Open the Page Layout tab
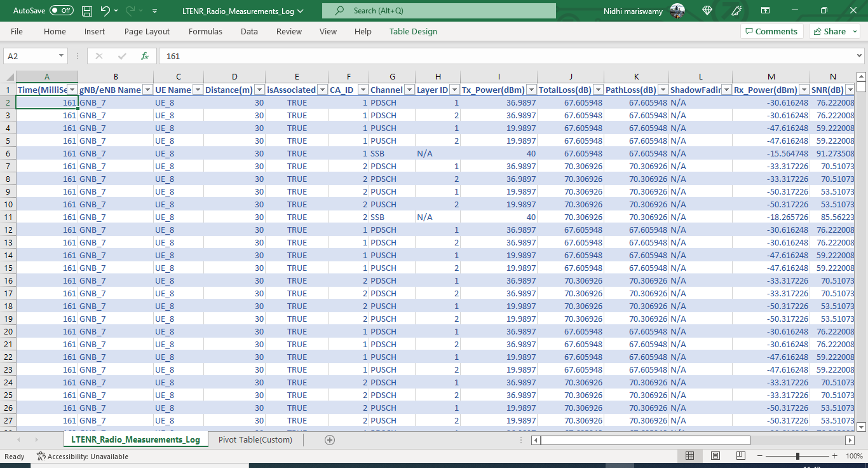The image size is (868, 468). 147,31
